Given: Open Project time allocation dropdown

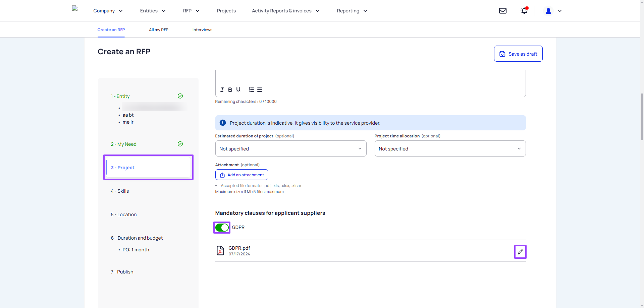Looking at the screenshot, I should coord(450,148).
